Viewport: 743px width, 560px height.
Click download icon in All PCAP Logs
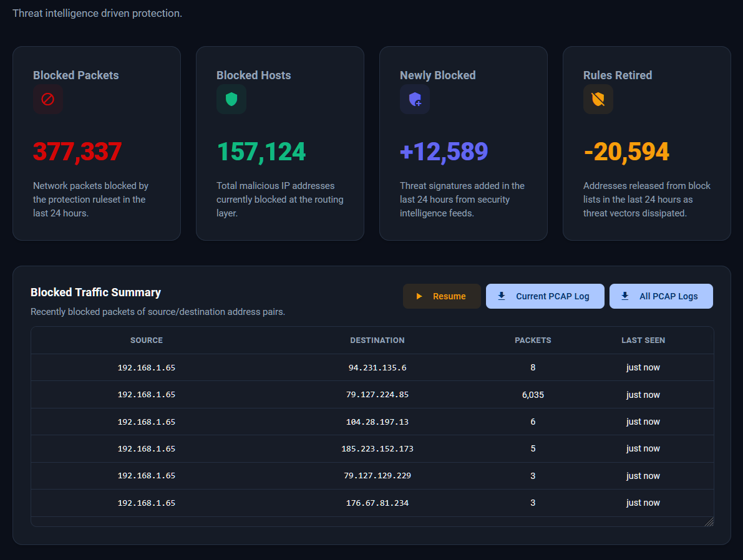[625, 296]
